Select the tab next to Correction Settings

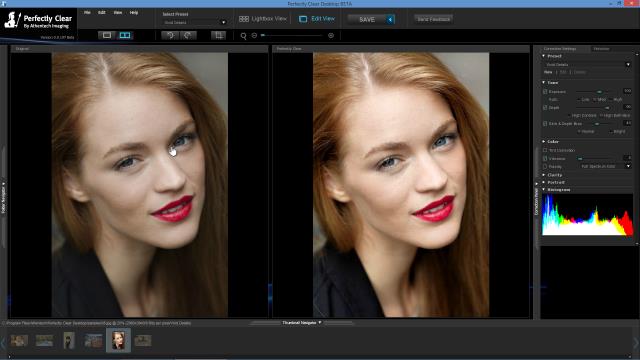(601, 49)
